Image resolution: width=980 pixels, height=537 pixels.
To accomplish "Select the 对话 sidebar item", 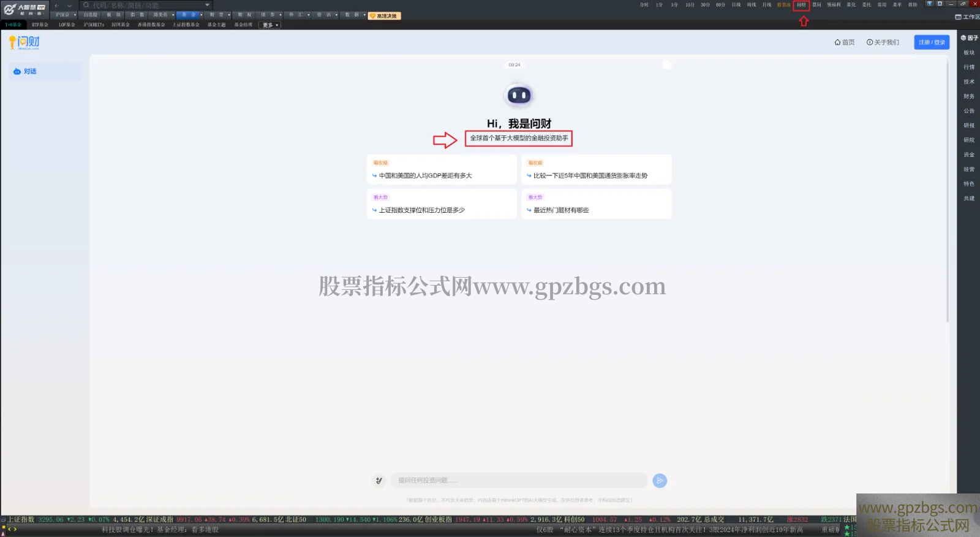I will click(45, 72).
